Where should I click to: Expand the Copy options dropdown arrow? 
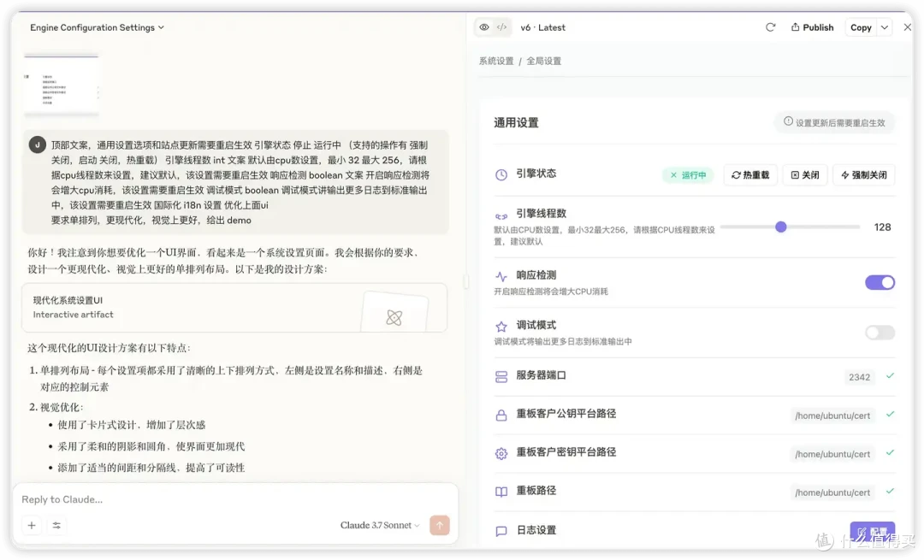[885, 27]
